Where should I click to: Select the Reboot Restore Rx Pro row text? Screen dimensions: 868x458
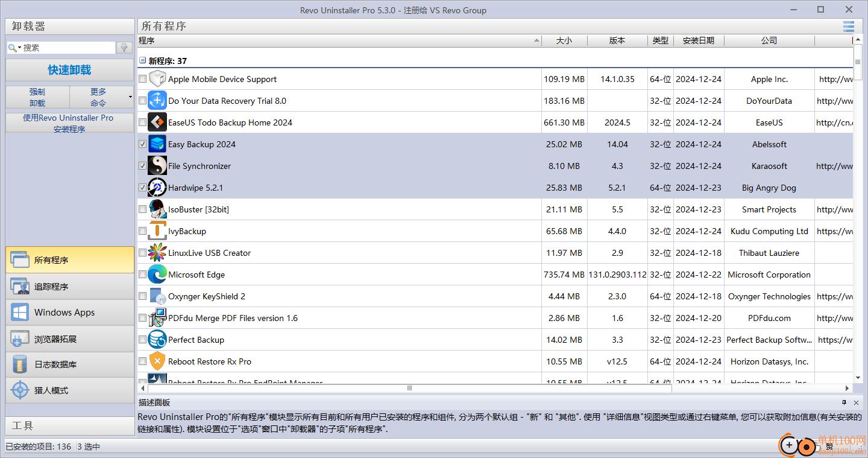click(x=210, y=361)
